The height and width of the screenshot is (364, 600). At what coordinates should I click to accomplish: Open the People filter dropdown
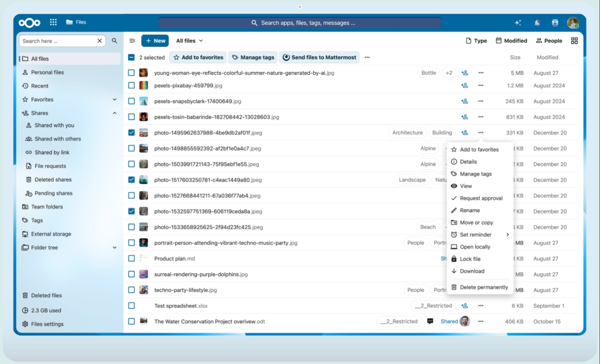pyautogui.click(x=549, y=41)
